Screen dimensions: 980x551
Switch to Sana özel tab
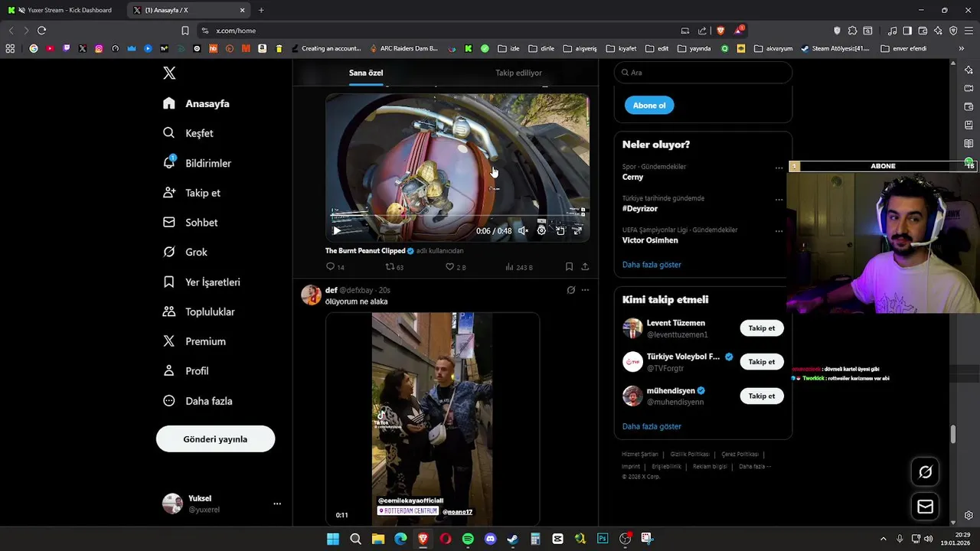pos(366,73)
